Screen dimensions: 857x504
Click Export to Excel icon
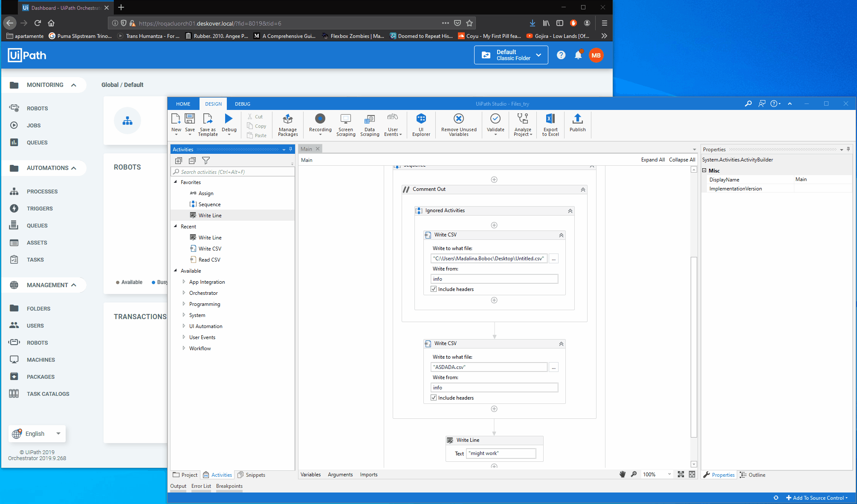[550, 119]
